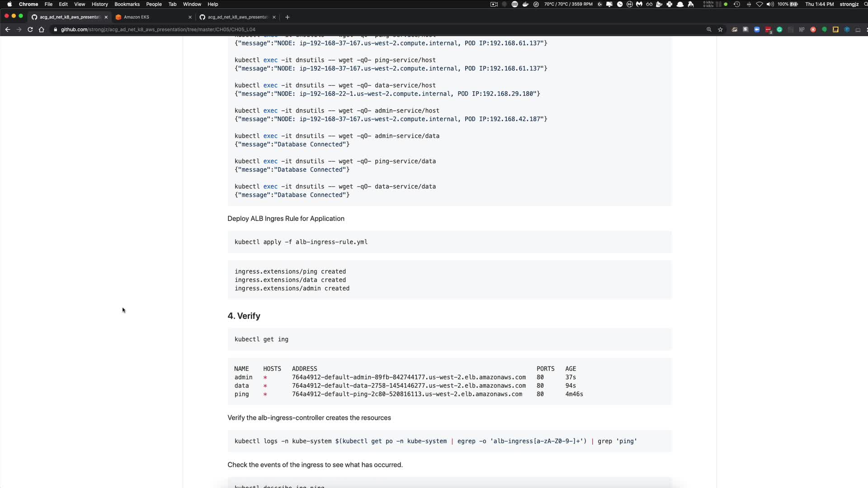Bookmark this page with the star icon
This screenshot has width=868, height=488.
pos(720,29)
